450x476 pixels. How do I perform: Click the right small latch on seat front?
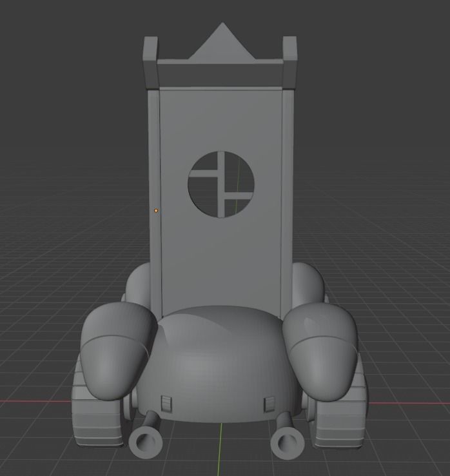click(269, 404)
